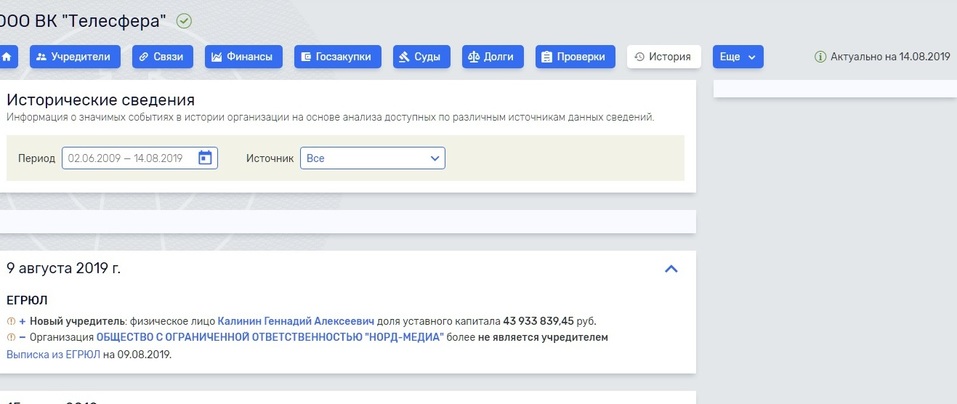The image size is (957, 404).
Task: Switch to the Госзакупки tab
Action: pyautogui.click(x=337, y=57)
